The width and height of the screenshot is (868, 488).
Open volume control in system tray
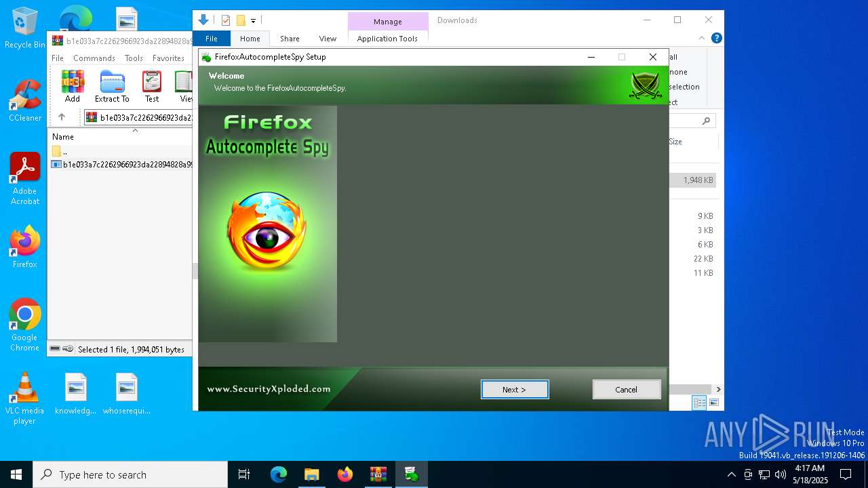781,474
